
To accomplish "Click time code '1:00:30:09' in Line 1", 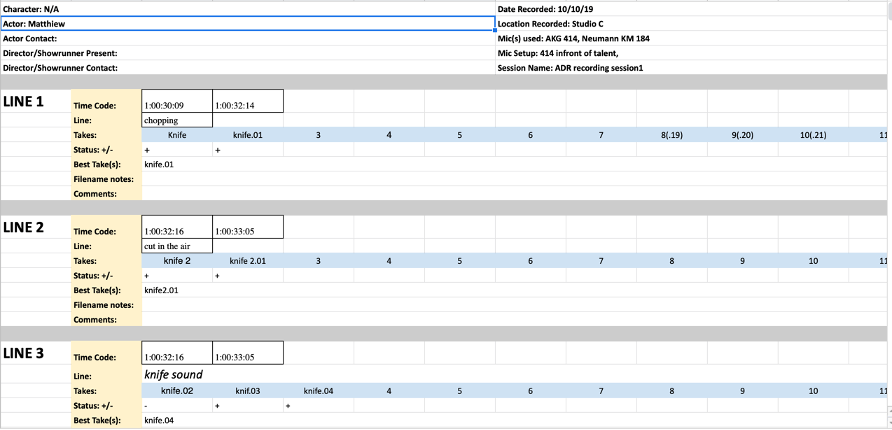I will [177, 101].
